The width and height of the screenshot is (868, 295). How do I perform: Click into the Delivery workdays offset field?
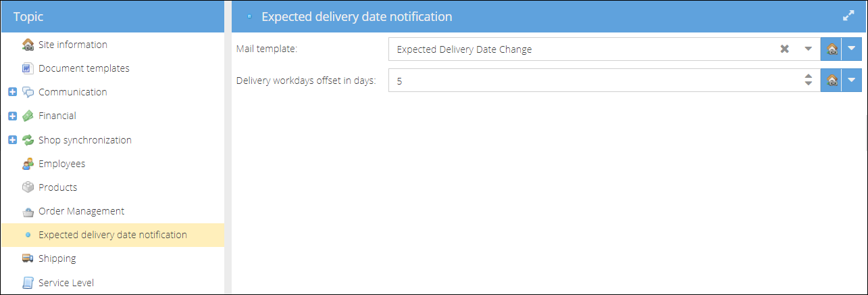[x=594, y=80]
